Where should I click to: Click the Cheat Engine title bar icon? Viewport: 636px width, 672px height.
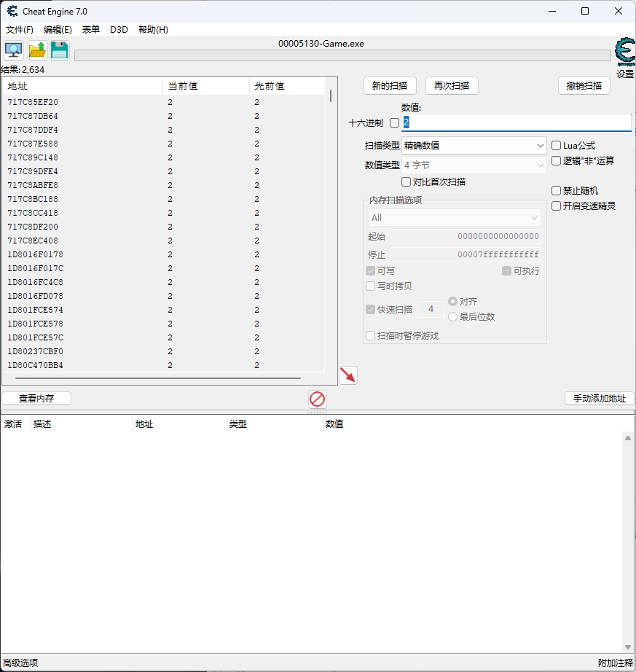click(x=12, y=11)
